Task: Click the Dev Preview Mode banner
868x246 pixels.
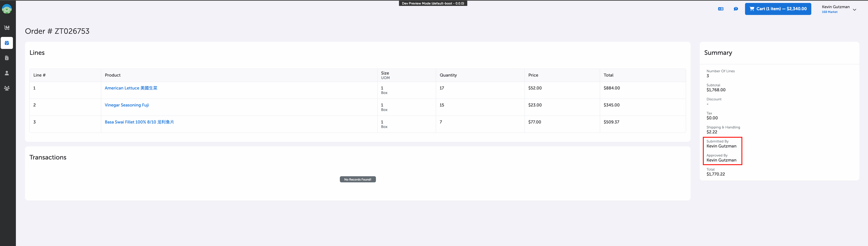Action: click(433, 3)
